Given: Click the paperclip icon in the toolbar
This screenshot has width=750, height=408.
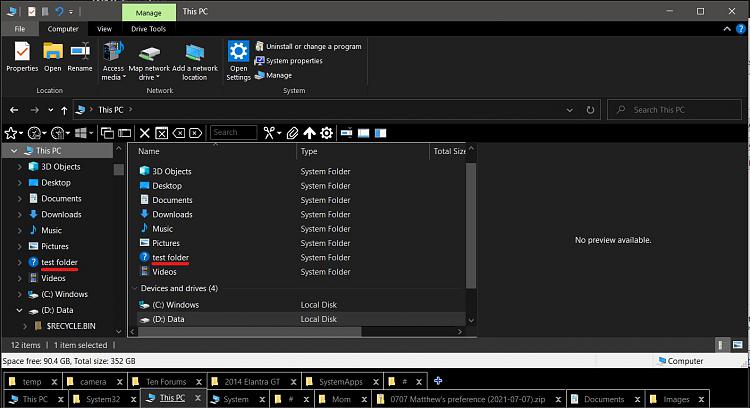Looking at the screenshot, I should (292, 132).
